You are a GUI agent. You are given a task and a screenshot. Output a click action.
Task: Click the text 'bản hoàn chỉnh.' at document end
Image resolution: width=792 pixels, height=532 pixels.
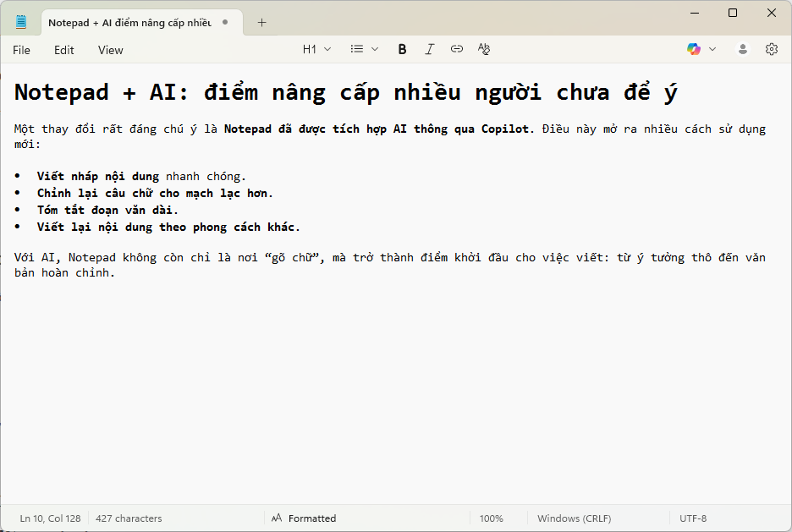[x=64, y=273]
